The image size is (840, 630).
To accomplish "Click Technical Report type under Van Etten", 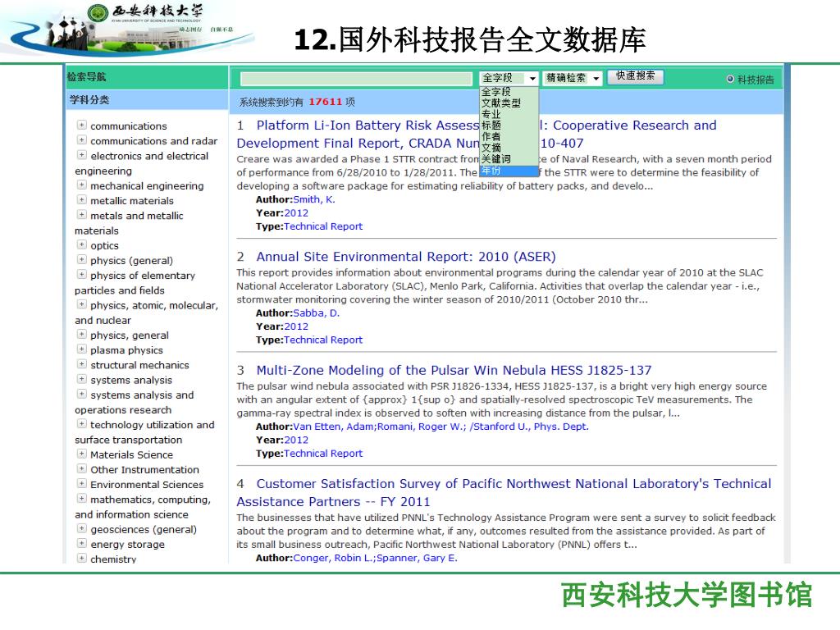I will point(323,453).
